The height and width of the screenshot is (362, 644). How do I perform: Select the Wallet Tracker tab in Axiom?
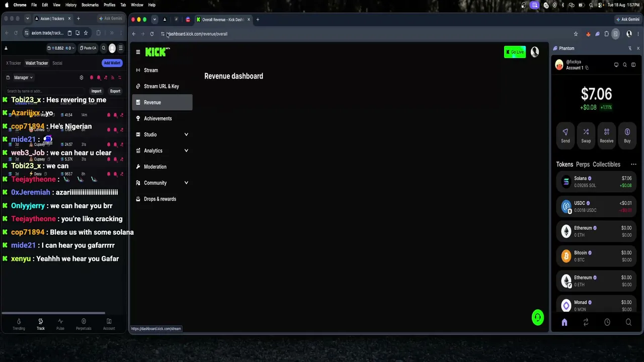pyautogui.click(x=37, y=63)
